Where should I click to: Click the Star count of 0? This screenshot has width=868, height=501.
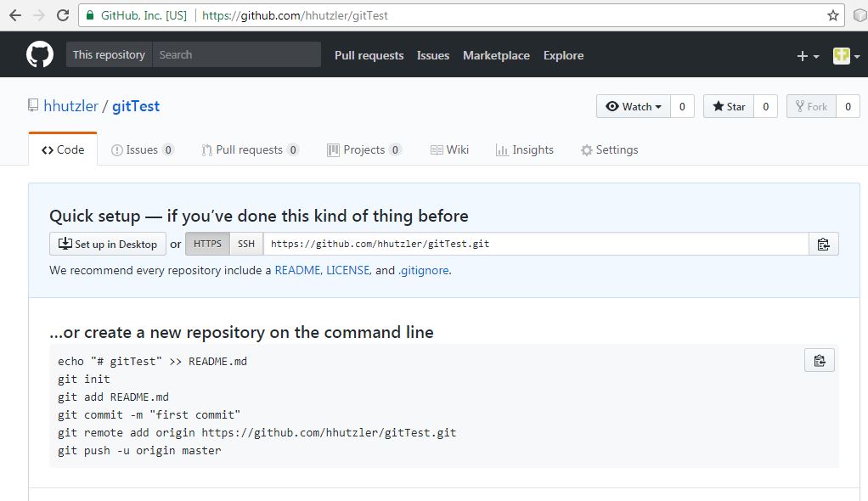[765, 106]
